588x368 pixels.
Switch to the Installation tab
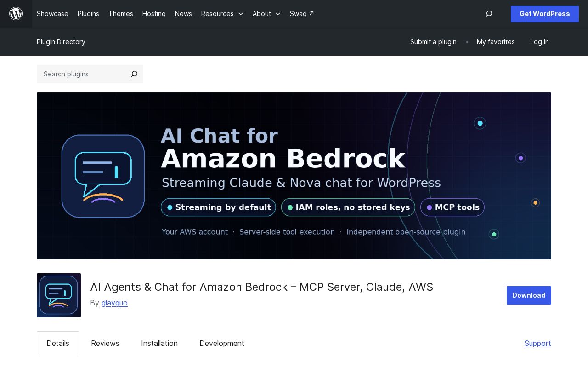[159, 343]
